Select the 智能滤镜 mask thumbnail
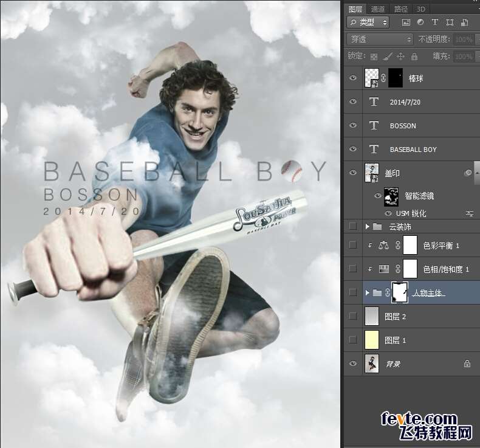 pyautogui.click(x=391, y=196)
